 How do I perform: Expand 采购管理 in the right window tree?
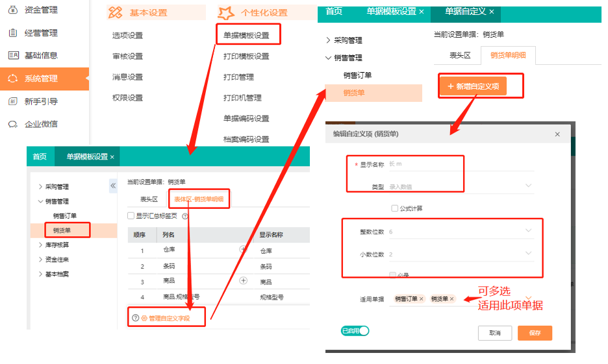(328, 40)
